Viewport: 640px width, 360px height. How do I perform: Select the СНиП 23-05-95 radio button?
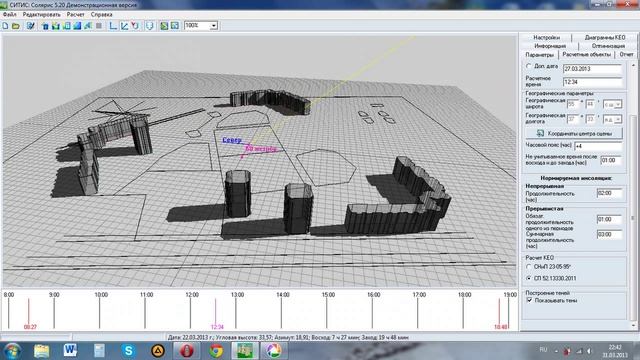point(529,267)
